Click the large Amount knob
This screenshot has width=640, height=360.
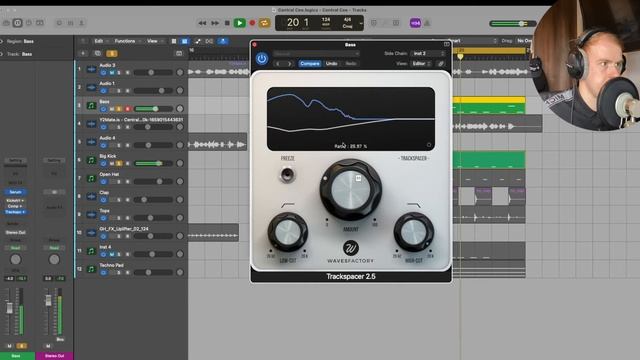(351, 190)
